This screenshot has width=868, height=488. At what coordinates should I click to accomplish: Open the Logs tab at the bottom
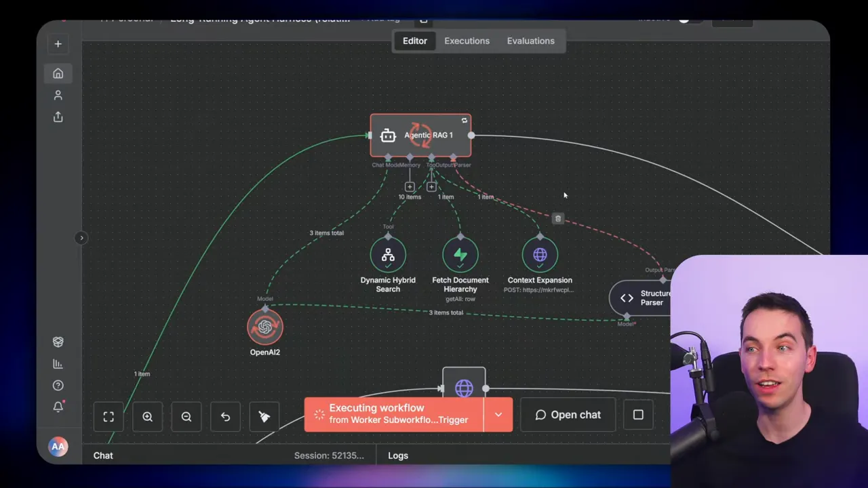(398, 455)
